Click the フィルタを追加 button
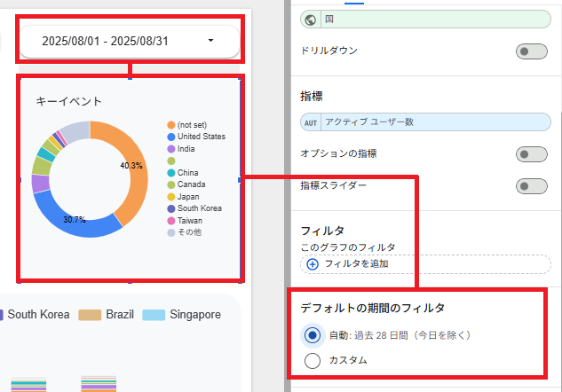This screenshot has height=392, width=562. point(425,264)
